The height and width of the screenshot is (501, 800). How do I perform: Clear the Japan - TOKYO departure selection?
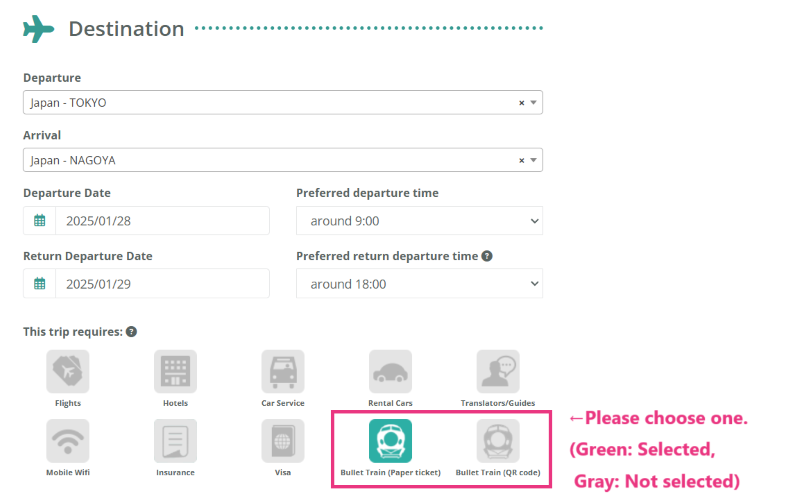coord(521,103)
